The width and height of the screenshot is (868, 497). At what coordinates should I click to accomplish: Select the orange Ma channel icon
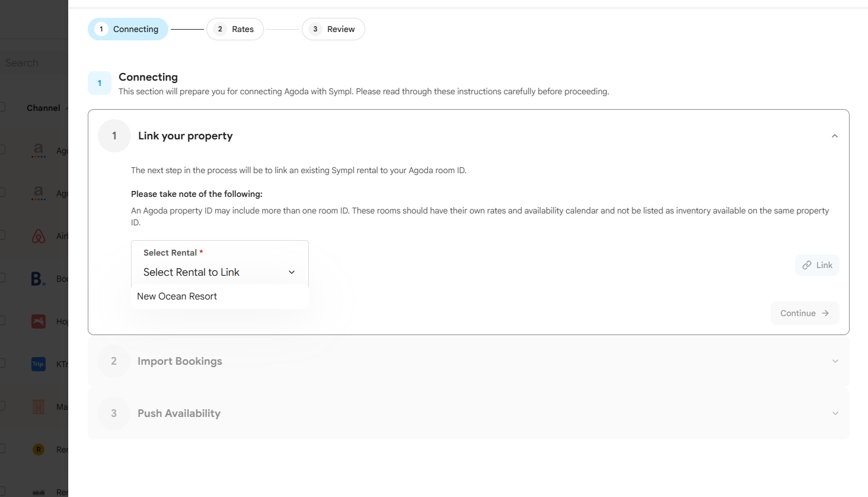tap(39, 407)
